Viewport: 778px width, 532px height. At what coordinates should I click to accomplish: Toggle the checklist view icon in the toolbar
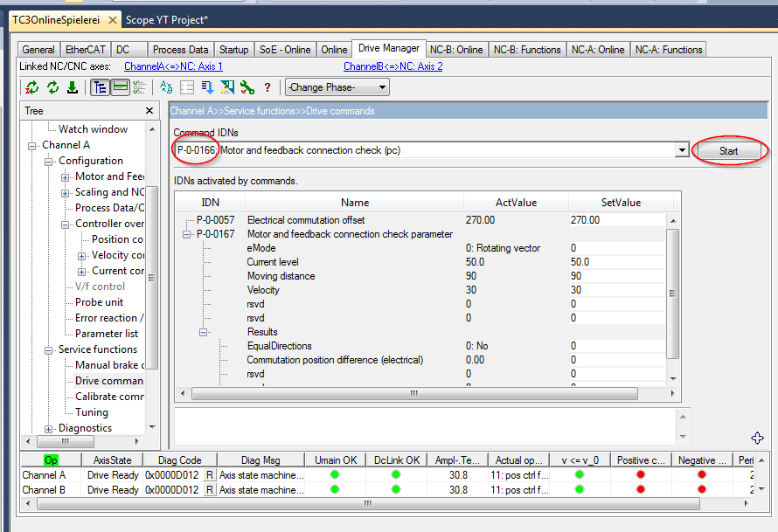tap(139, 87)
